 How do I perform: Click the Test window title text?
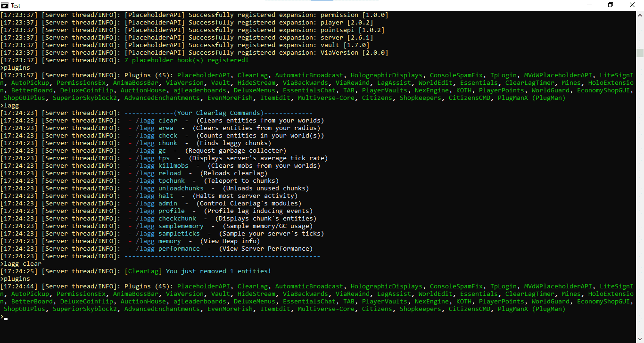point(16,5)
